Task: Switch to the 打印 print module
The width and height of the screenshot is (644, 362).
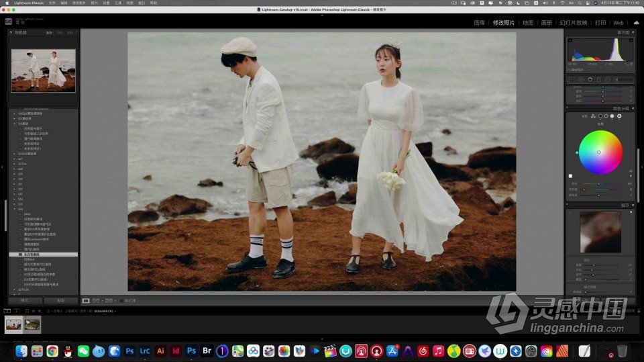Action: click(x=600, y=23)
